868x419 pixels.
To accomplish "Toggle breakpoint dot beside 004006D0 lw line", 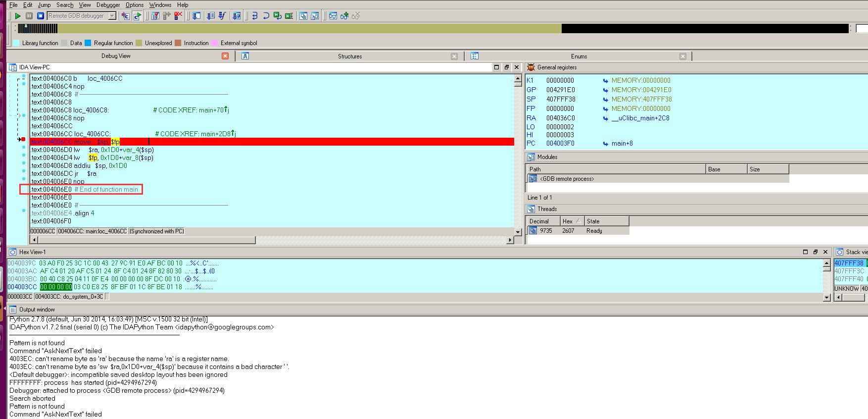I will tap(24, 147).
